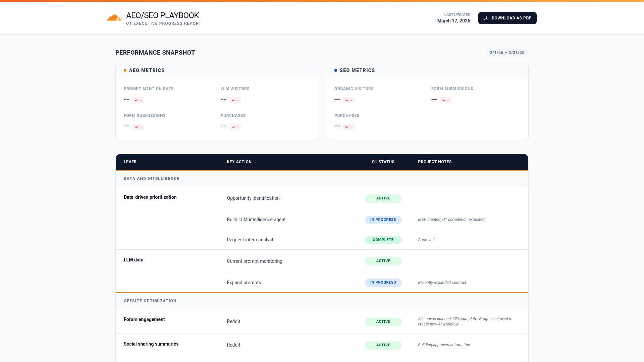Image resolution: width=644 pixels, height=362 pixels.
Task: Click ACTIVE badge for Current prompt monitoring
Action: pyautogui.click(x=383, y=261)
